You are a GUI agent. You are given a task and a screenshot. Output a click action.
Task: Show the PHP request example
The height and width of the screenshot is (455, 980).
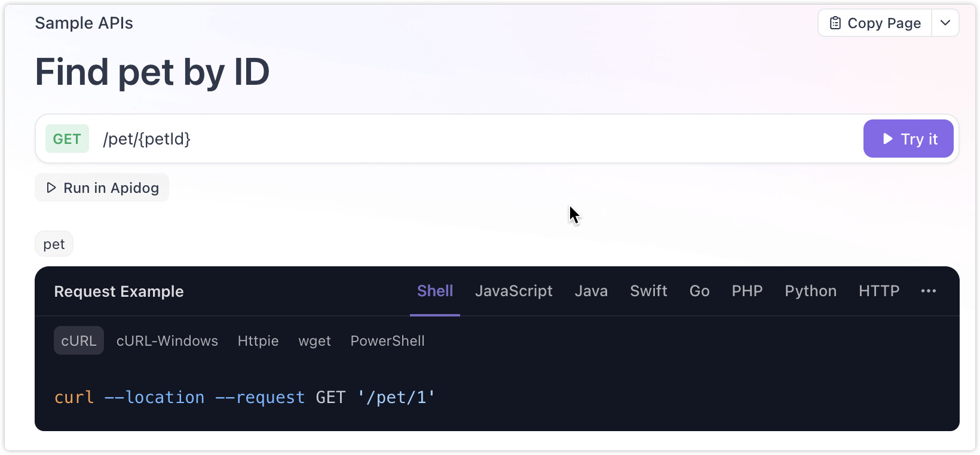(747, 291)
